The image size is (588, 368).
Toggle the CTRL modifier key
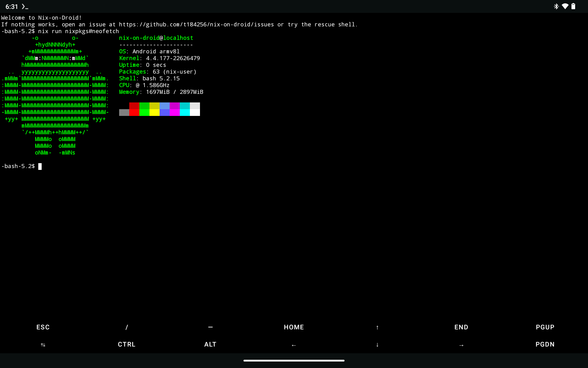click(126, 344)
